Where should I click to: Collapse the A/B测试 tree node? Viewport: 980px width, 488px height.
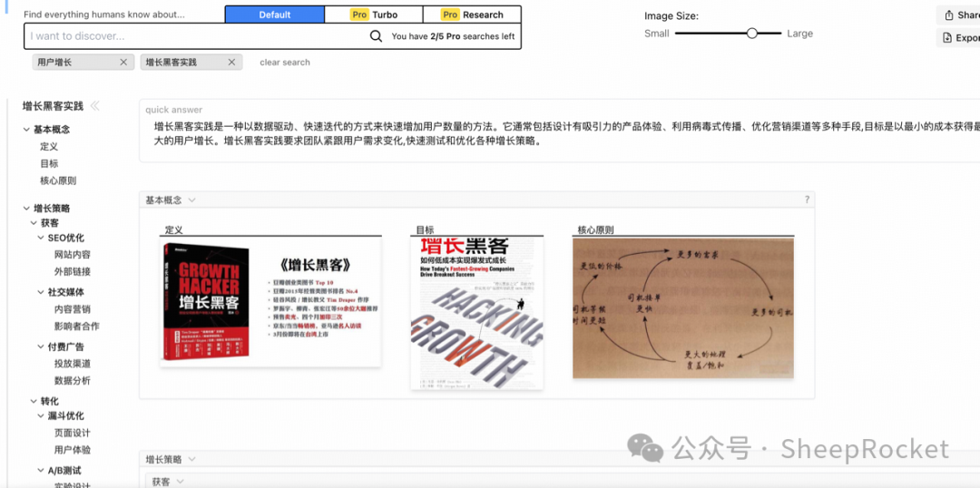coord(41,471)
